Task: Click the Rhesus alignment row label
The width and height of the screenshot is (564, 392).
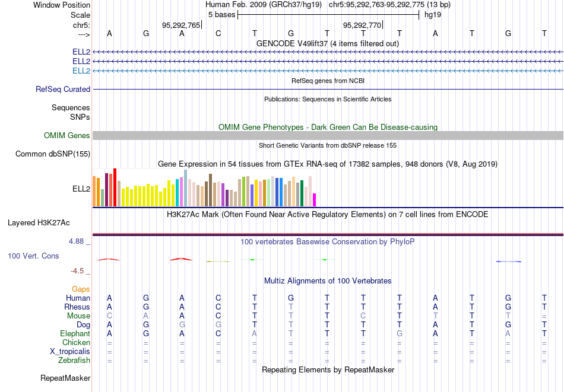Action: (77, 307)
